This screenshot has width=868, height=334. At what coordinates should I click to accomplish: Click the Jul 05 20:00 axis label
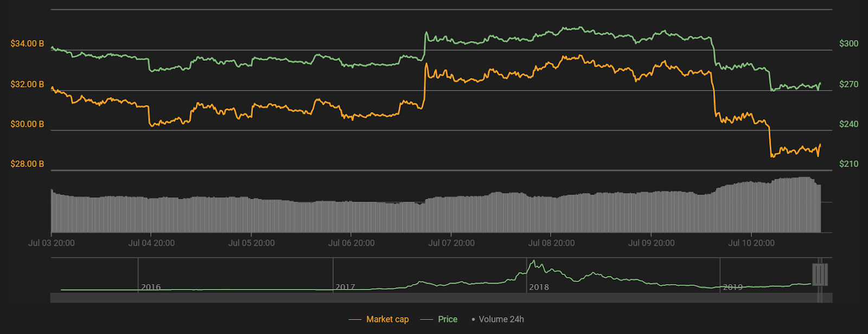click(251, 243)
